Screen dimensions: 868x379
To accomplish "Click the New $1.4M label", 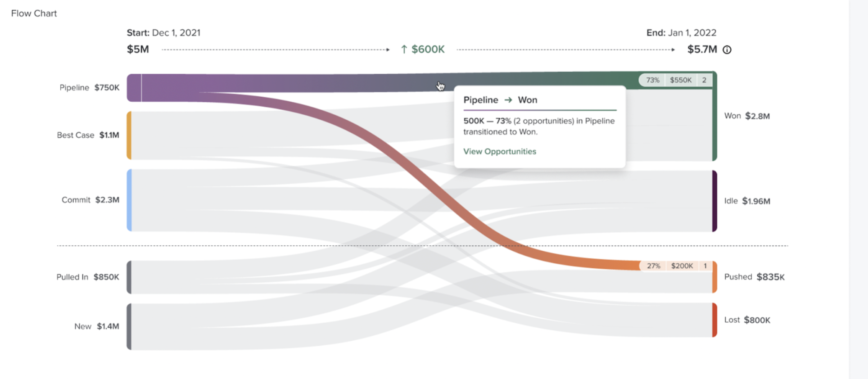I will tap(96, 326).
